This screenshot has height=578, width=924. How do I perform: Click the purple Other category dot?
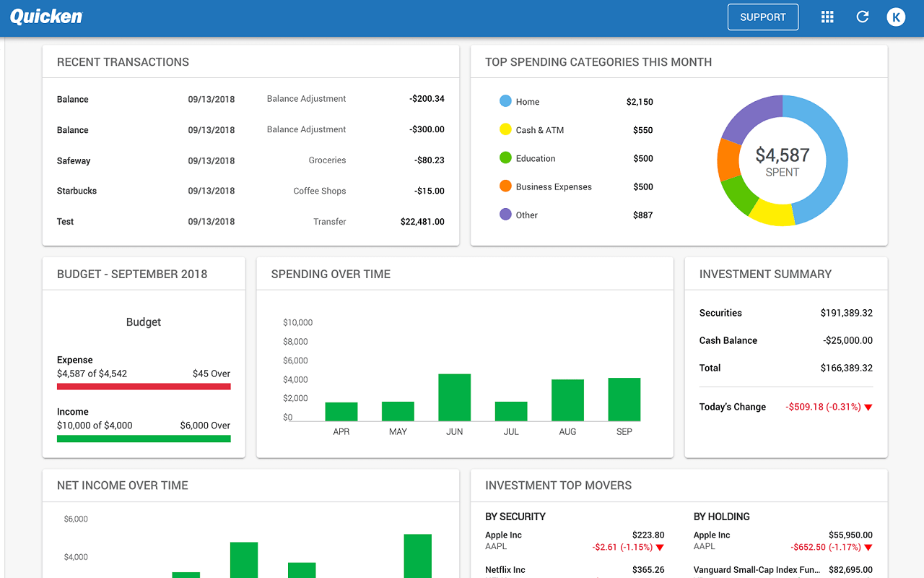(x=505, y=214)
